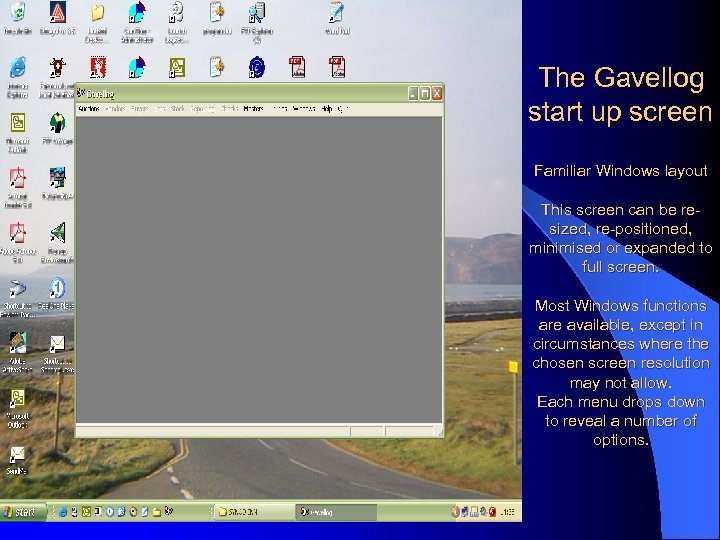Open the SendMe envelope icon on the desktop
The image size is (720, 540).
click(x=17, y=455)
